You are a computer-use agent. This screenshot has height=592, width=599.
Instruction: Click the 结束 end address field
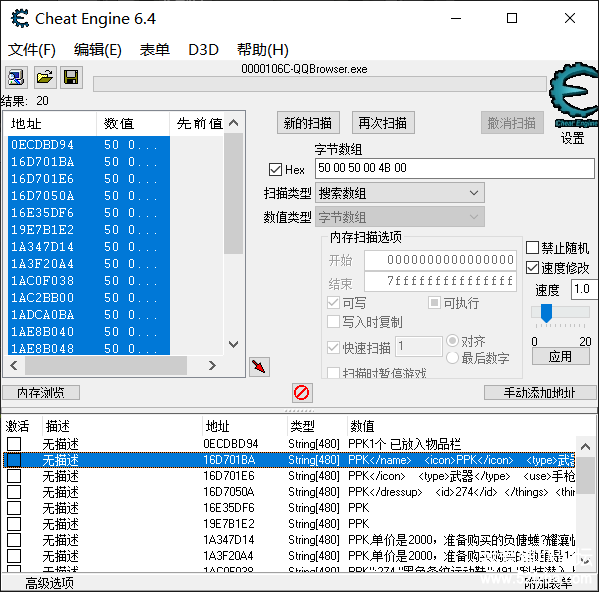(x=440, y=281)
